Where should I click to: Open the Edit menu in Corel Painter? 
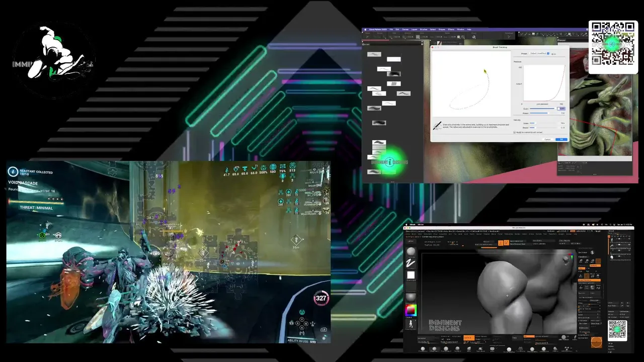[x=397, y=30]
